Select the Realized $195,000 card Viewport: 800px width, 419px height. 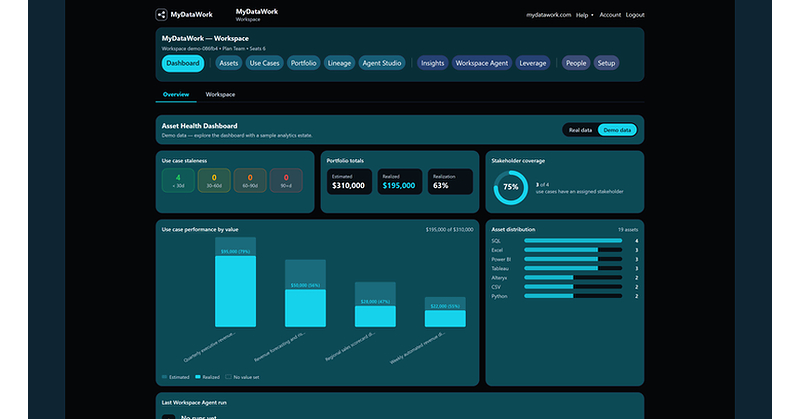click(x=399, y=182)
